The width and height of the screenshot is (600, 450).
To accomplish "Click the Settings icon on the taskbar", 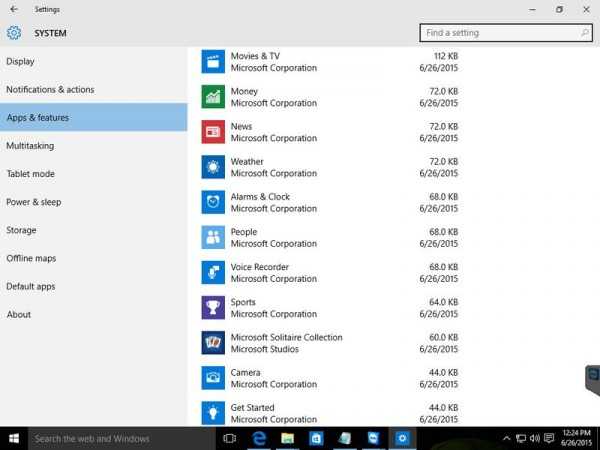I will (402, 439).
